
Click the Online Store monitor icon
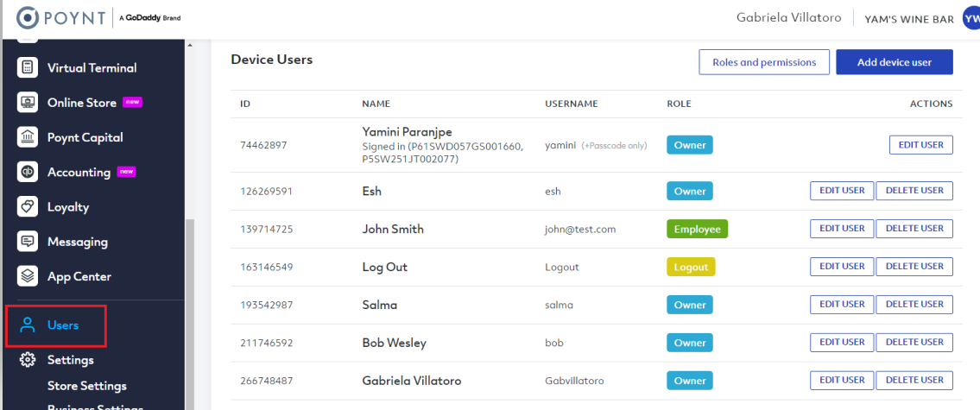coord(28,103)
